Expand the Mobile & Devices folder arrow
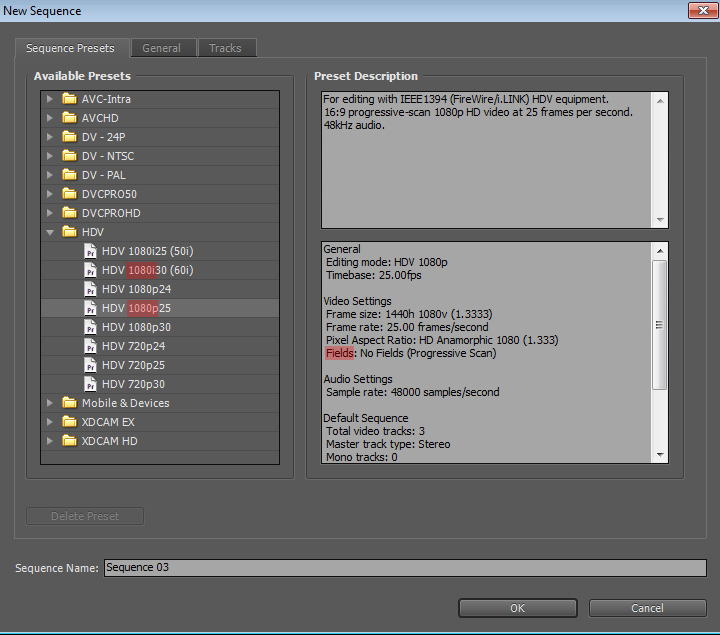Viewport: 720px width, 635px height. click(x=50, y=403)
